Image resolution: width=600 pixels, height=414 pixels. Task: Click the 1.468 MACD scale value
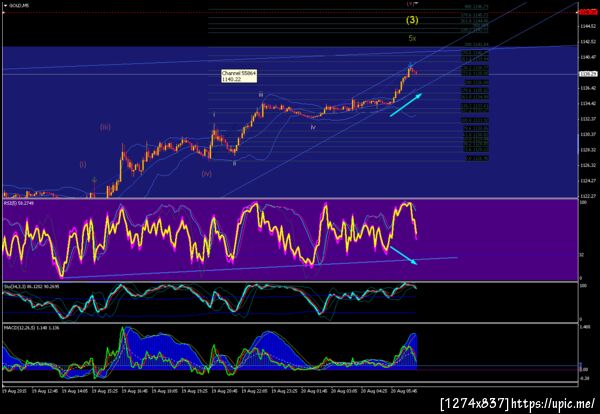point(585,327)
